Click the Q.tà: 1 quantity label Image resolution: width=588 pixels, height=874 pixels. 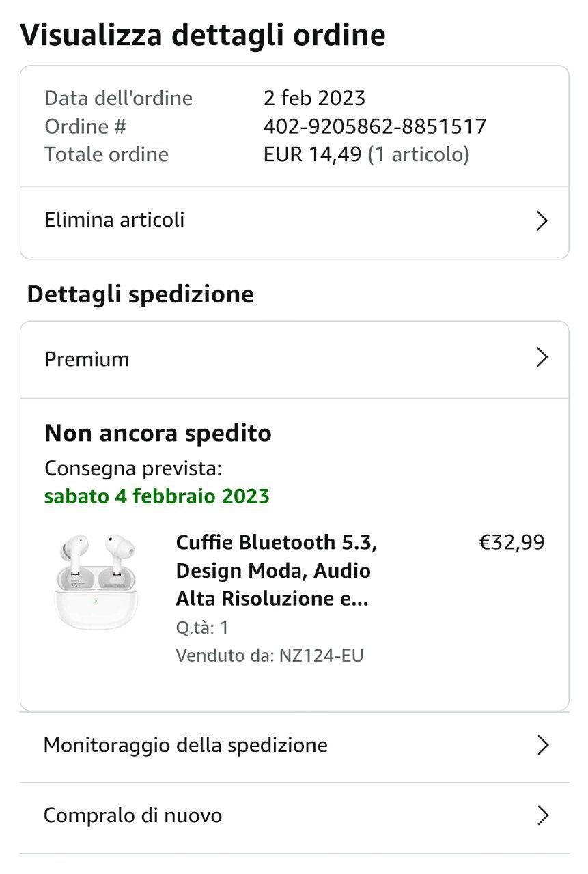point(201,628)
